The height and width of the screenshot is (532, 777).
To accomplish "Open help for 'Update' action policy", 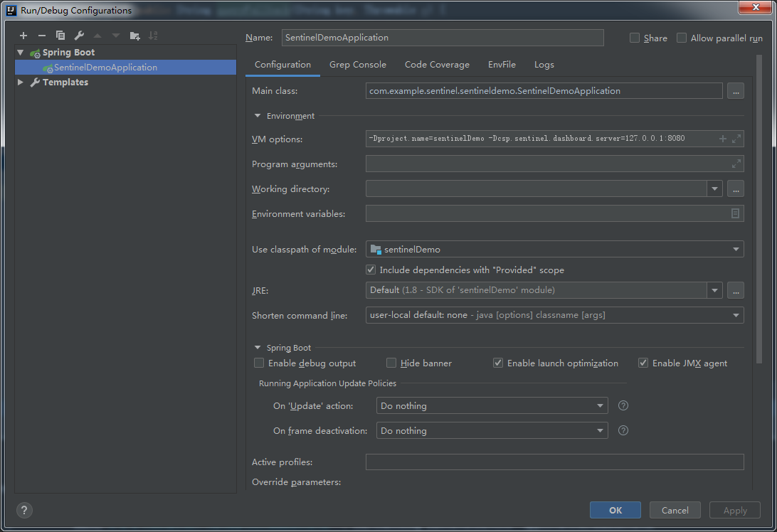I will [623, 405].
